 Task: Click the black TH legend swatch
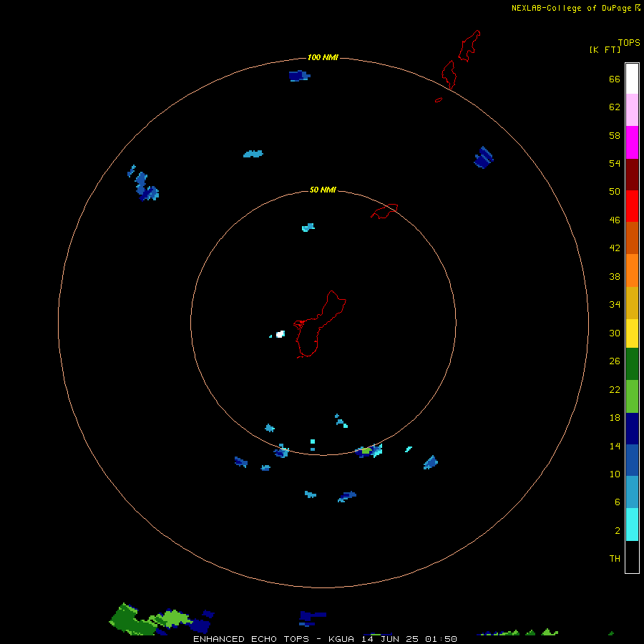pyautogui.click(x=632, y=557)
